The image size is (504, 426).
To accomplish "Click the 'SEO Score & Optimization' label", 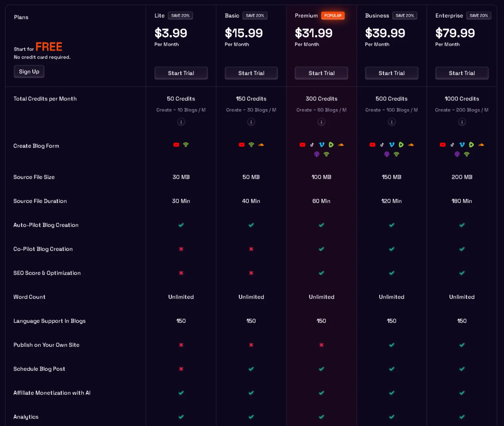I will 47,273.
